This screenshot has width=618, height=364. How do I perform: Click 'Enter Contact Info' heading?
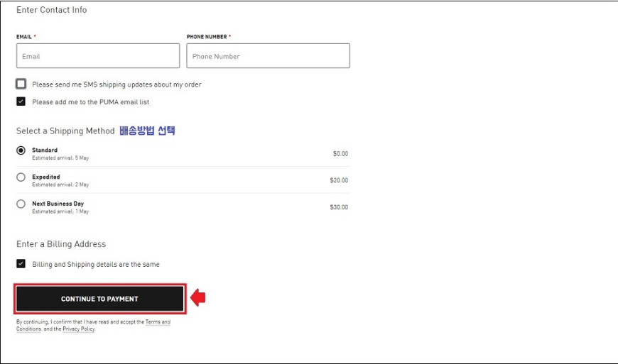tap(52, 10)
